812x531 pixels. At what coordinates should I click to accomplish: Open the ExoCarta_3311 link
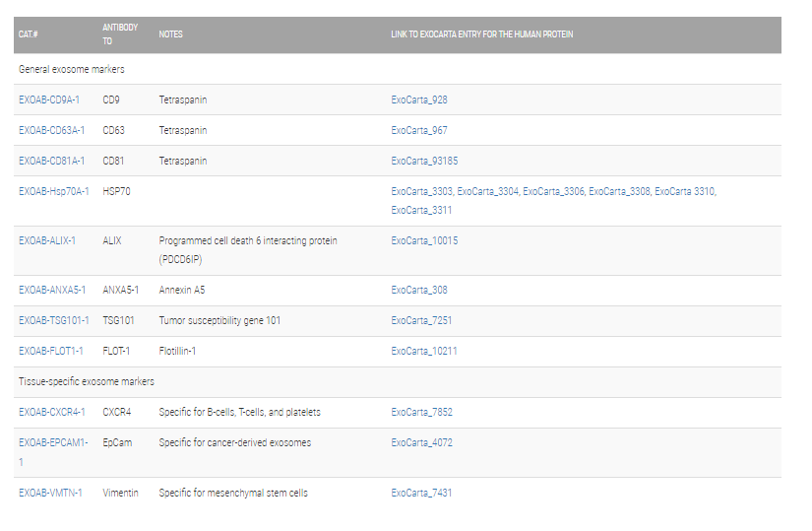tap(421, 210)
